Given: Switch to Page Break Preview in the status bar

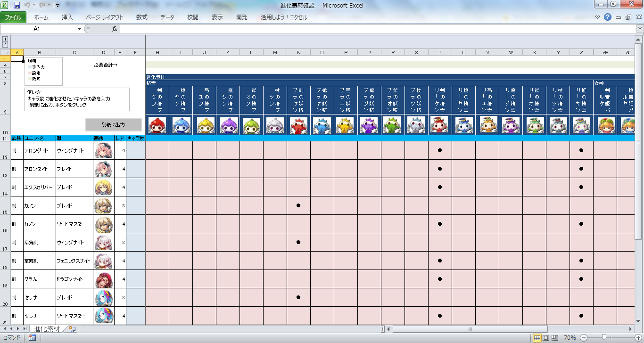Looking at the screenshot, I should click(554, 338).
